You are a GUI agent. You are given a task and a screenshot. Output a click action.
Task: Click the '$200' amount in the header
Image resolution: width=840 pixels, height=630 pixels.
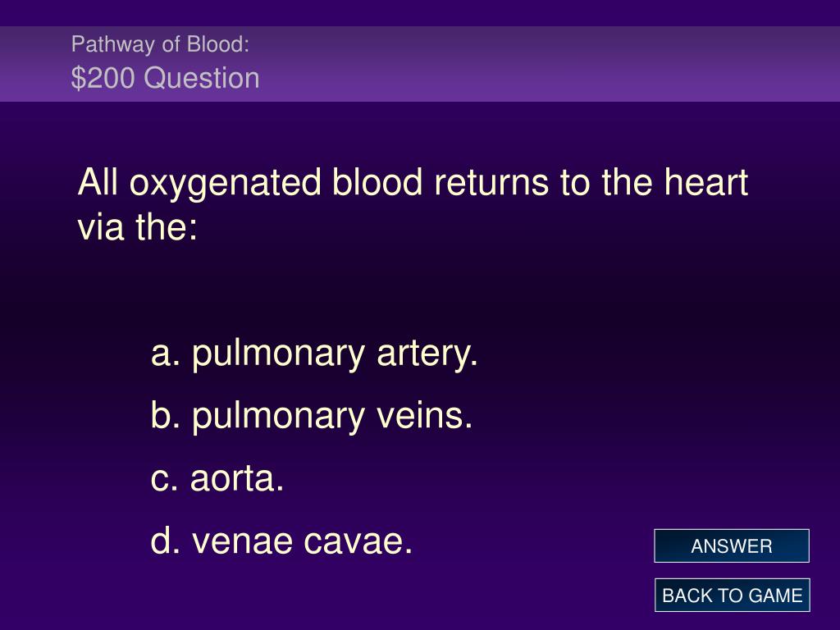[103, 78]
